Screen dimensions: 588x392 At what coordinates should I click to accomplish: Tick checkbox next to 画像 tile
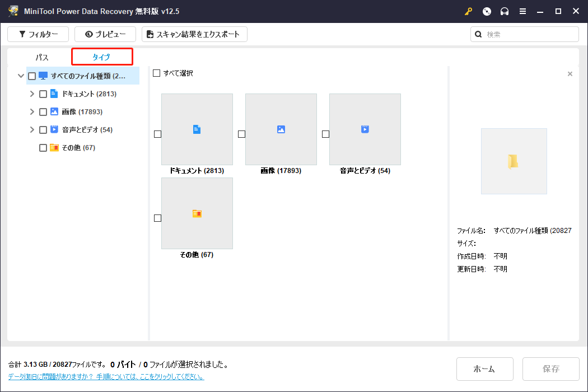241,134
